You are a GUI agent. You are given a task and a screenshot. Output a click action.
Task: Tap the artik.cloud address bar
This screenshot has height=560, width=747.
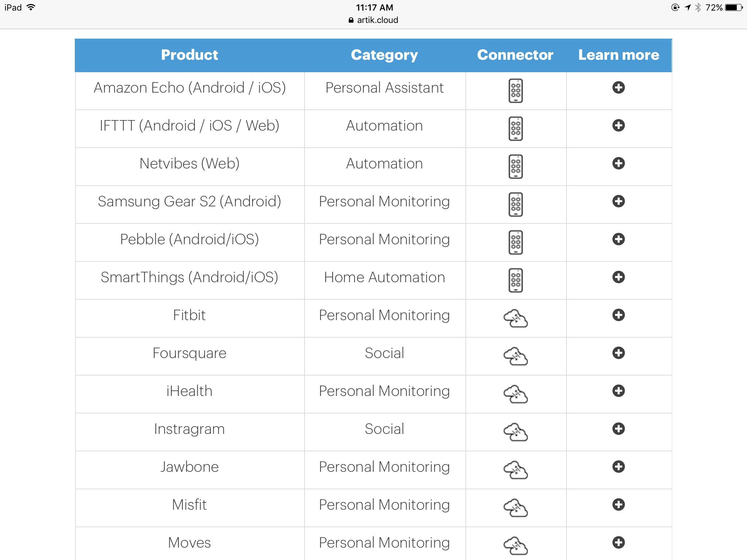[x=373, y=20]
